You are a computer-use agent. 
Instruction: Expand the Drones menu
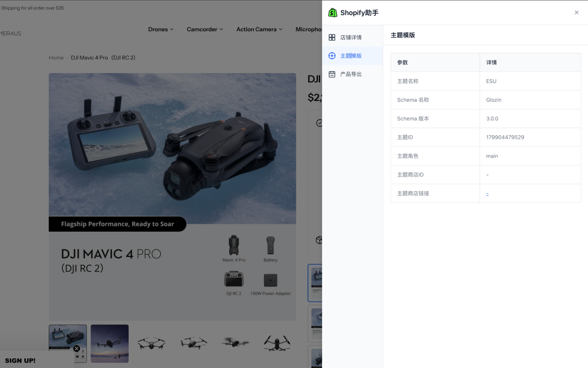pyautogui.click(x=161, y=29)
